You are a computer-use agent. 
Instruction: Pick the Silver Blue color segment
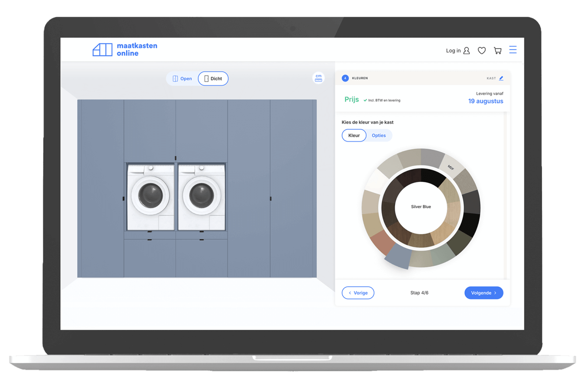point(398,257)
